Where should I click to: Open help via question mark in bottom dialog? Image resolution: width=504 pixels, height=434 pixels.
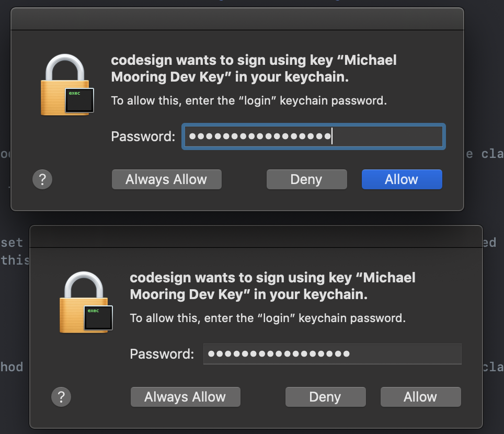point(61,397)
